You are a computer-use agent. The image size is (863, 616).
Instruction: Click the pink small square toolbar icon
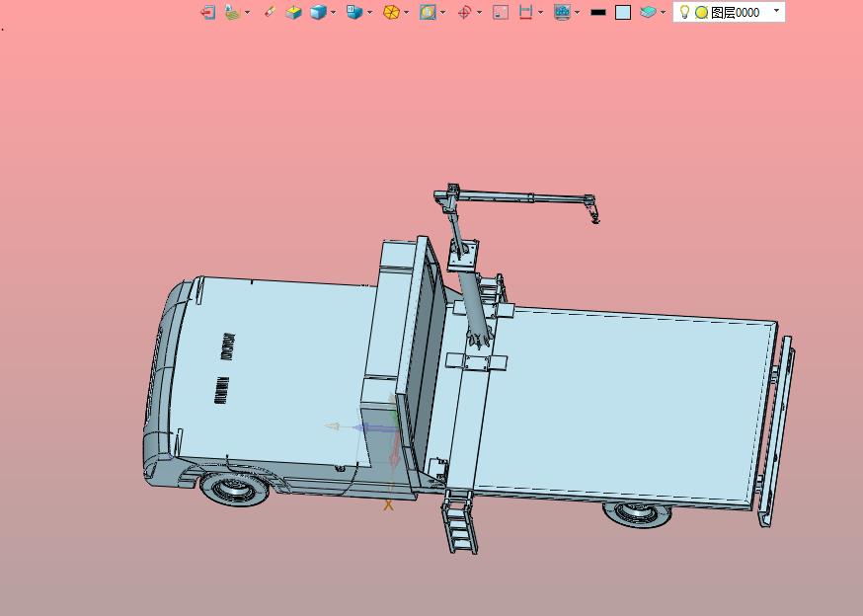pyautogui.click(x=501, y=12)
